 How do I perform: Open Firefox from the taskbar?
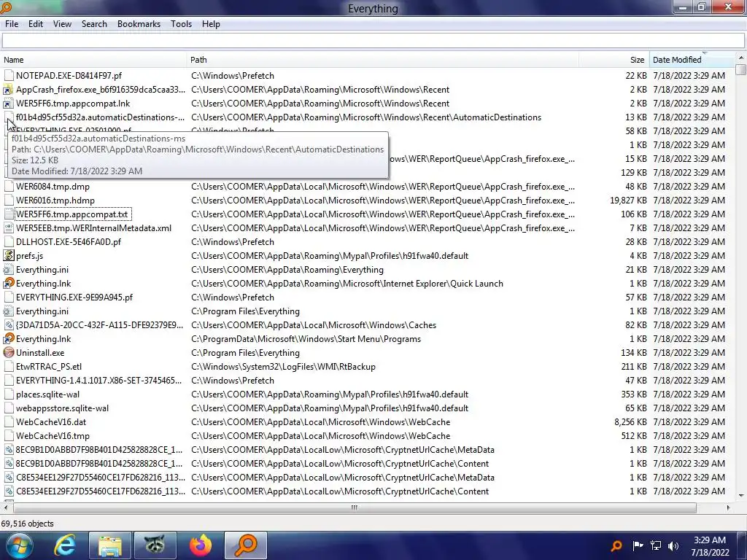201,545
